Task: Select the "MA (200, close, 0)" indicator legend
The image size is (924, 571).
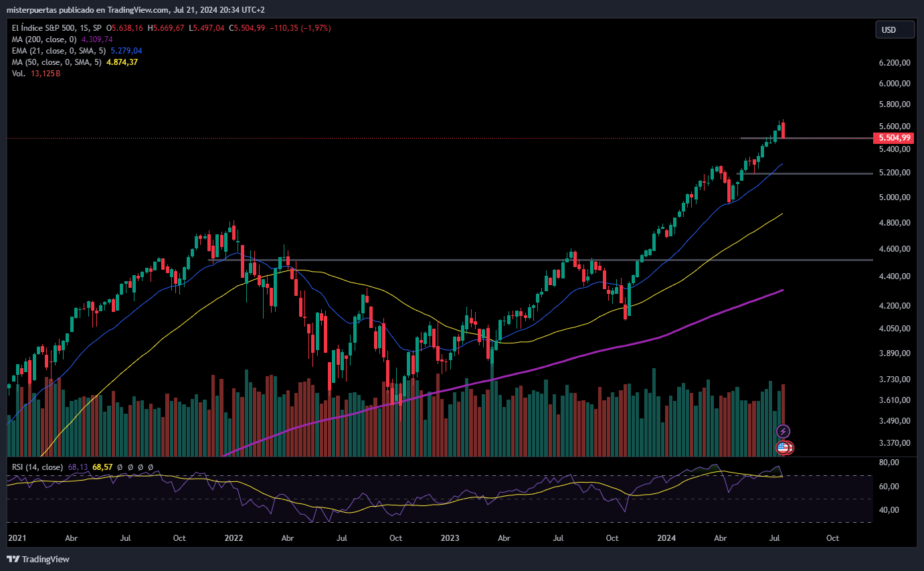Action: click(43, 39)
